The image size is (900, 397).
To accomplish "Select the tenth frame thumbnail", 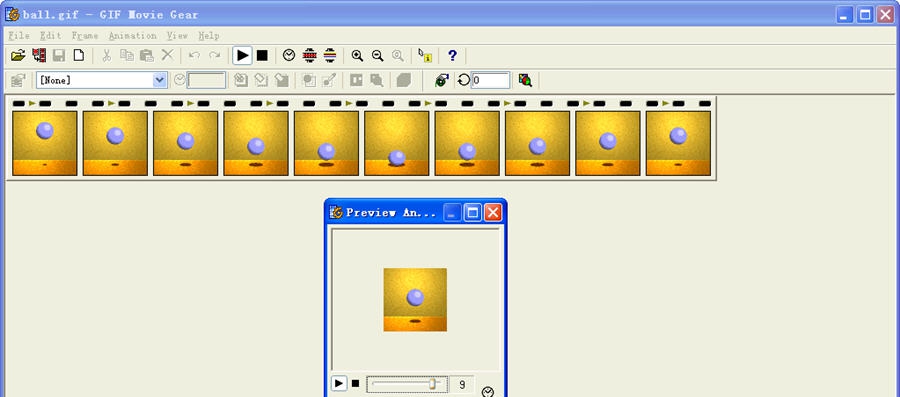I will (x=678, y=143).
